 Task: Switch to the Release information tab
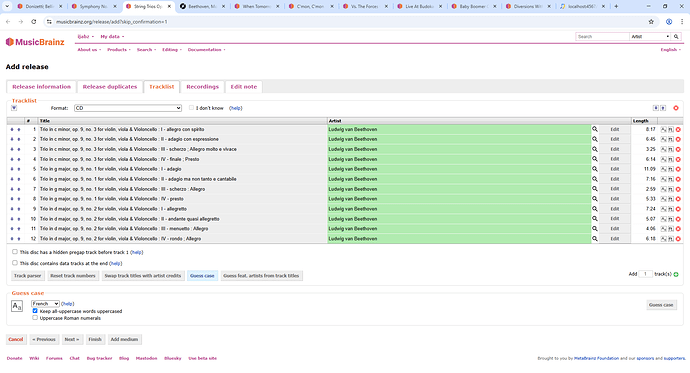pos(41,87)
